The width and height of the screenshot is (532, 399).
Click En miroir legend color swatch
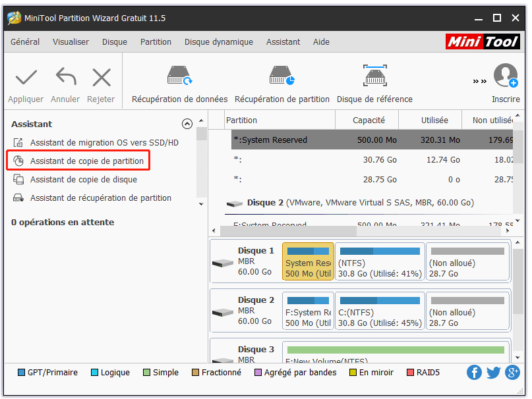353,372
